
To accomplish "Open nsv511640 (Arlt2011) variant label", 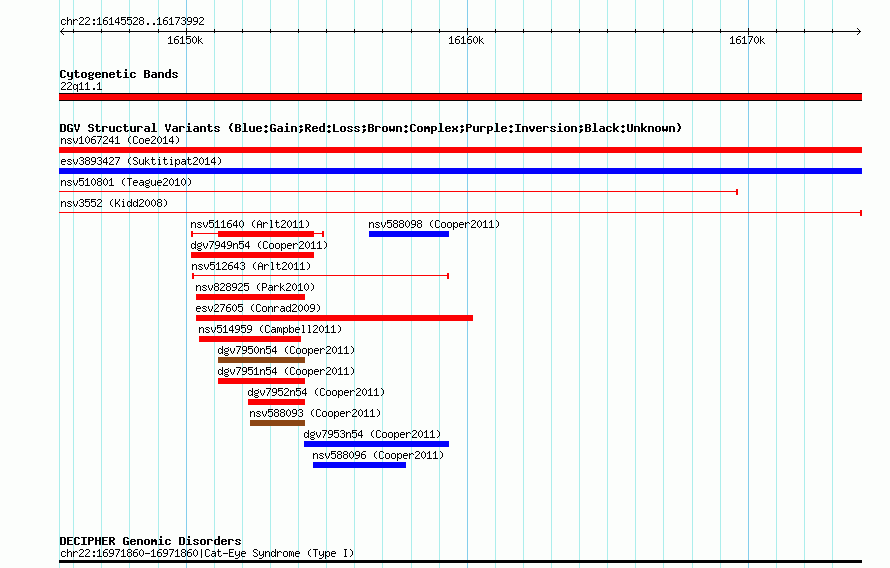I will point(250,224).
